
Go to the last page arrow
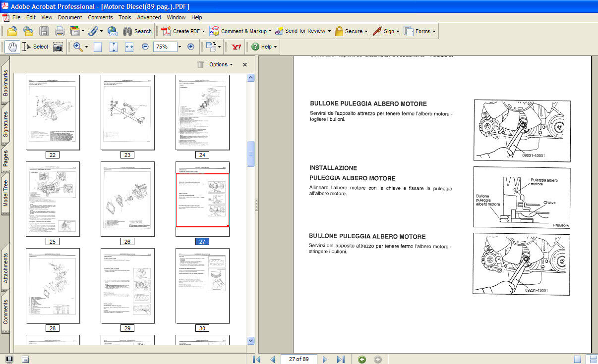(x=341, y=359)
